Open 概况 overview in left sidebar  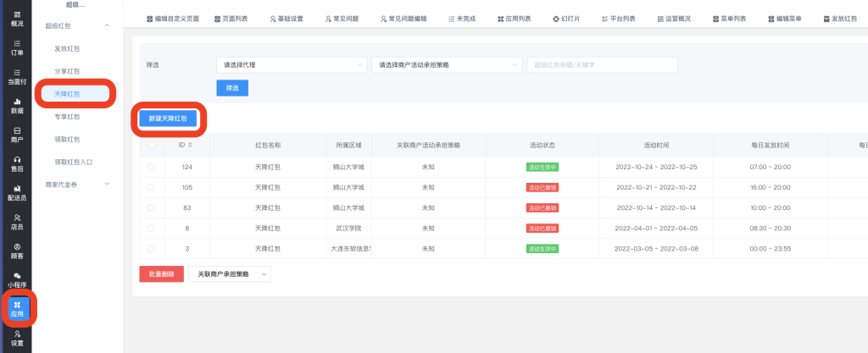click(17, 18)
